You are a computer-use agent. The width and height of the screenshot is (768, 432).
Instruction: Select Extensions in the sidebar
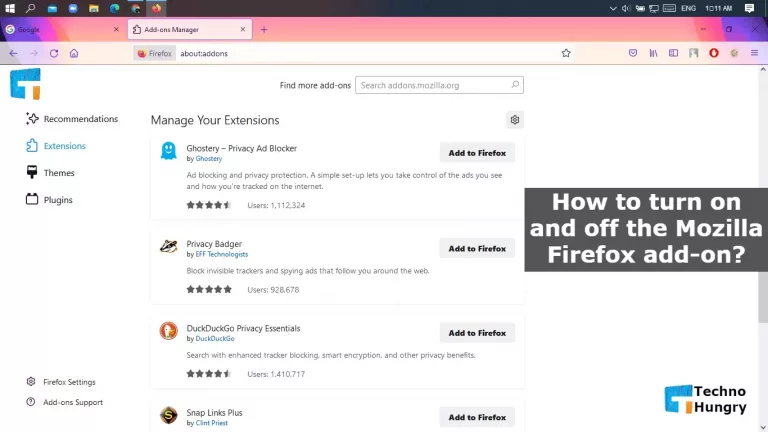pos(56,145)
